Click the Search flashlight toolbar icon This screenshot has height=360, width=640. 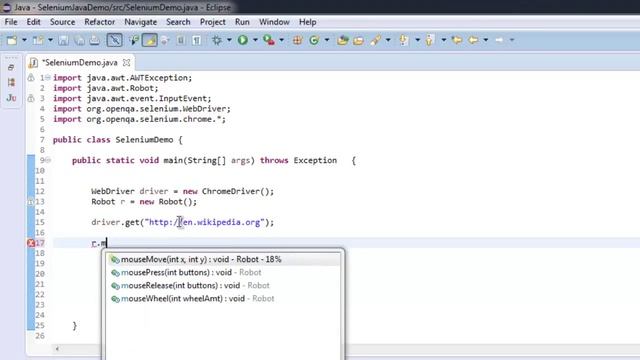[x=376, y=40]
